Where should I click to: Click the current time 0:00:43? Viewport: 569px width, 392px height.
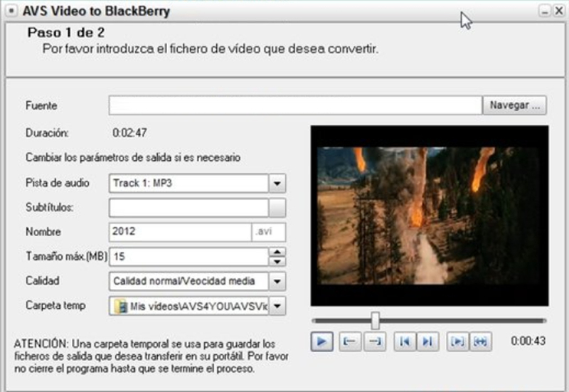point(528,341)
